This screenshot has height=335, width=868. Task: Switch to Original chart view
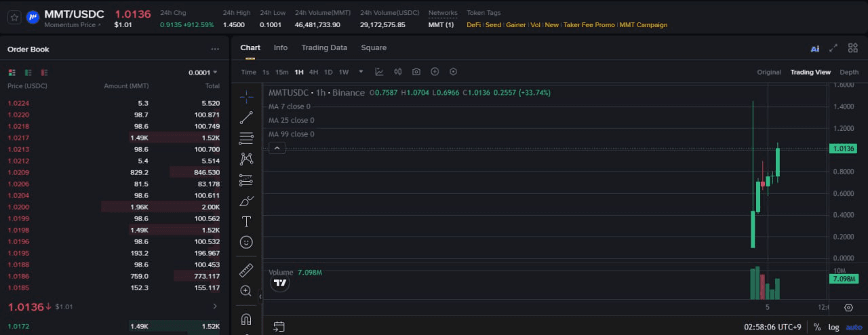coord(769,72)
